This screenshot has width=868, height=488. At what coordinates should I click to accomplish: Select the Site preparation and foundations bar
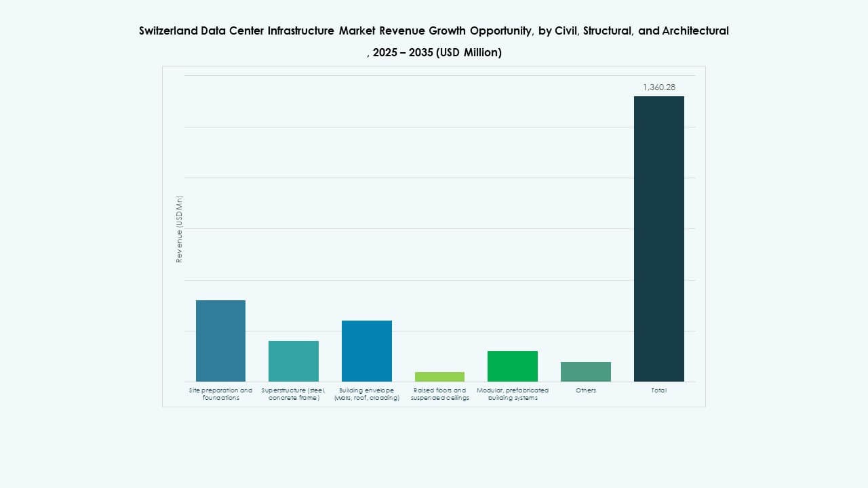(220, 342)
